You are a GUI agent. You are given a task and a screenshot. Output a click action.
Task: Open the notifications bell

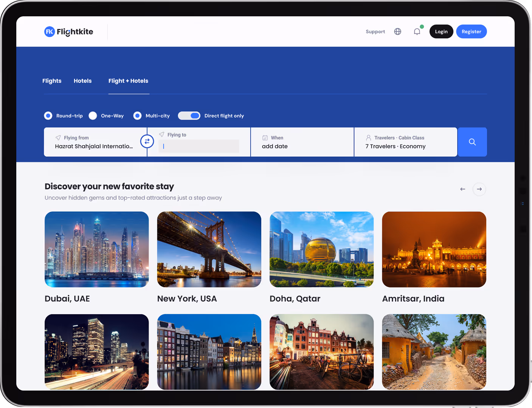point(417,32)
